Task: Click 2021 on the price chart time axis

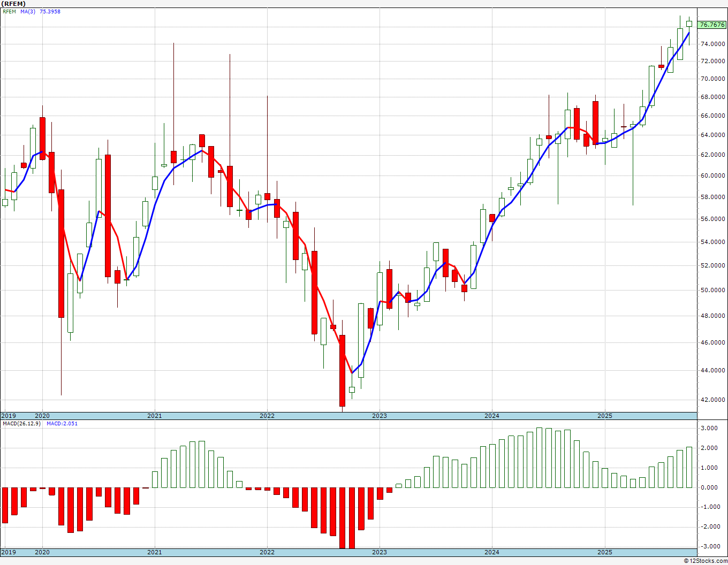Action: coord(155,416)
